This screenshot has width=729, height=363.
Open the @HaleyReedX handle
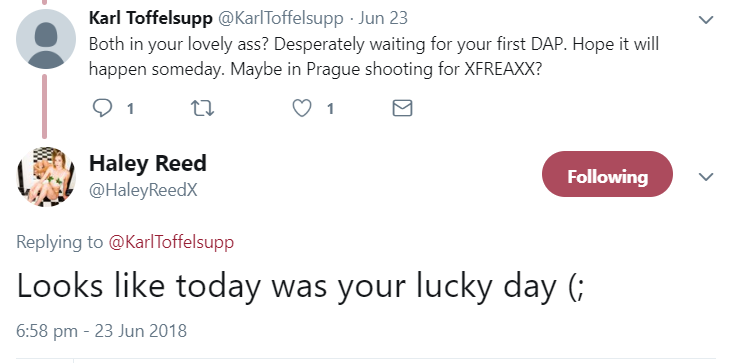[x=143, y=190]
